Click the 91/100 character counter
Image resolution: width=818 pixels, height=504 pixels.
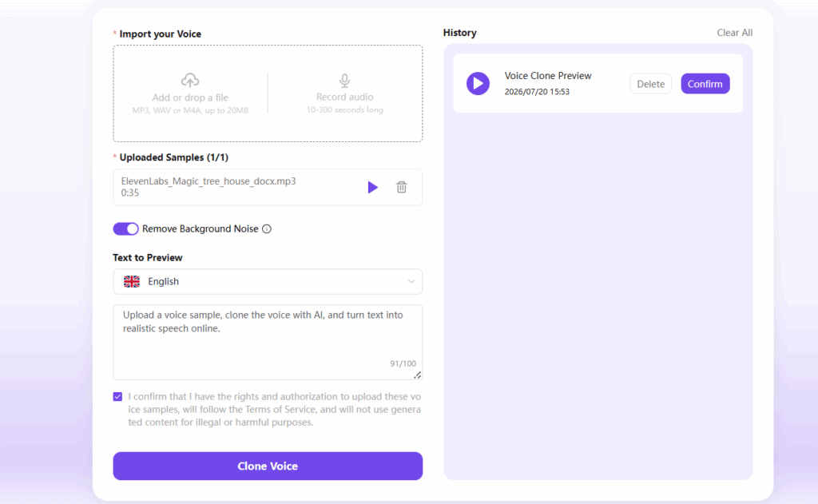[x=403, y=363]
